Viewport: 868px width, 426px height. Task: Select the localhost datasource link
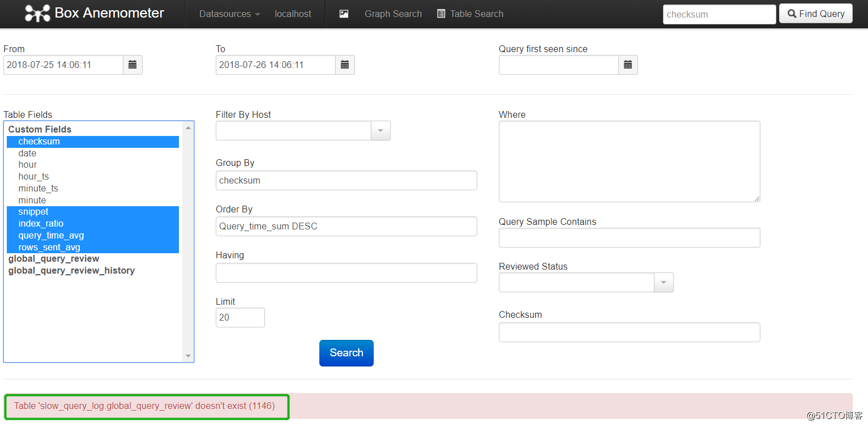[x=293, y=14]
